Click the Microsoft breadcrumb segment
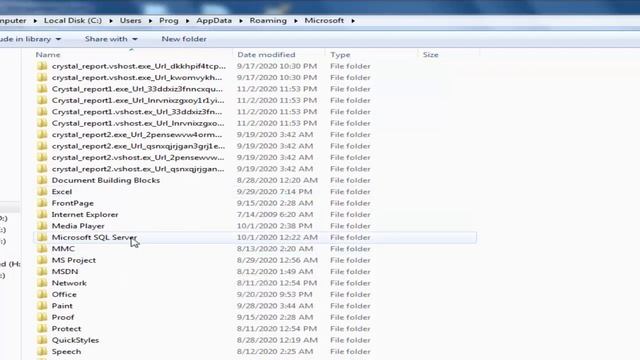The width and height of the screenshot is (640, 360). pos(324,20)
